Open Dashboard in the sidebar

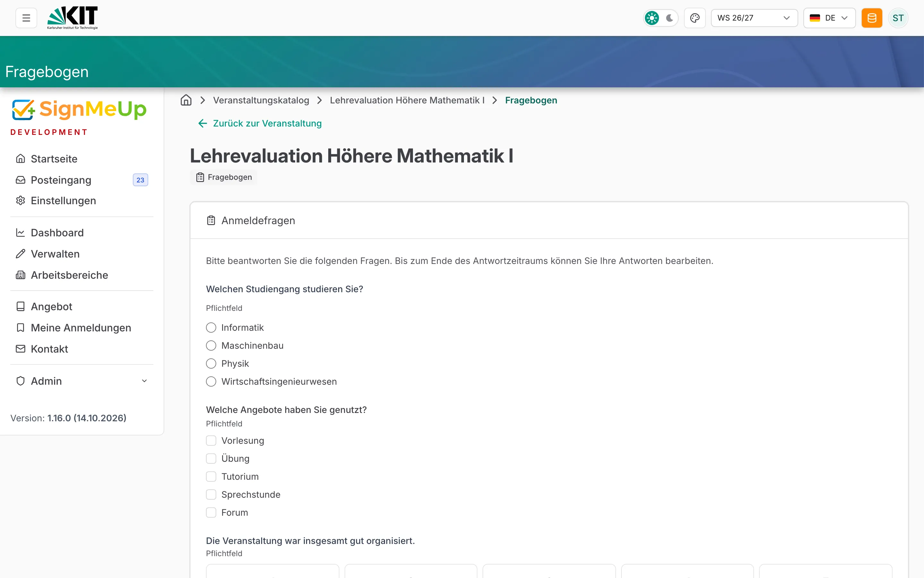coord(82,233)
